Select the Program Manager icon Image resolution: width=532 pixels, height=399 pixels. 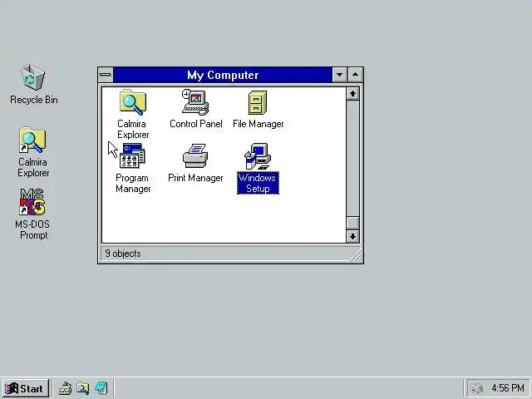132,155
